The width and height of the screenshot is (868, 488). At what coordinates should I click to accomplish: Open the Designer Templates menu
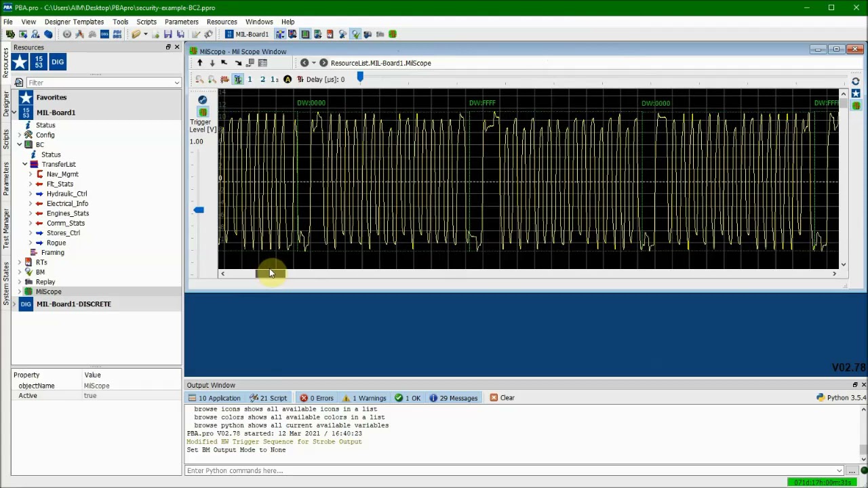pos(75,22)
